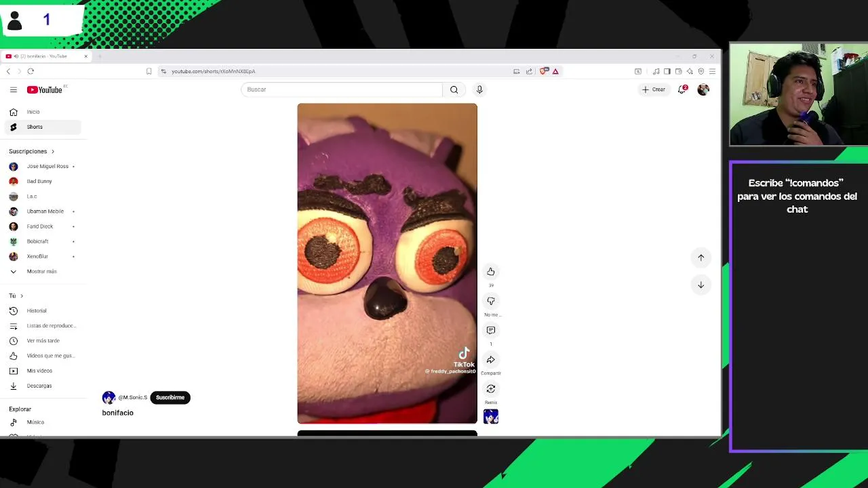Viewport: 868px width, 488px height.
Task: Open the Brave wallet icon
Action: pos(678,71)
